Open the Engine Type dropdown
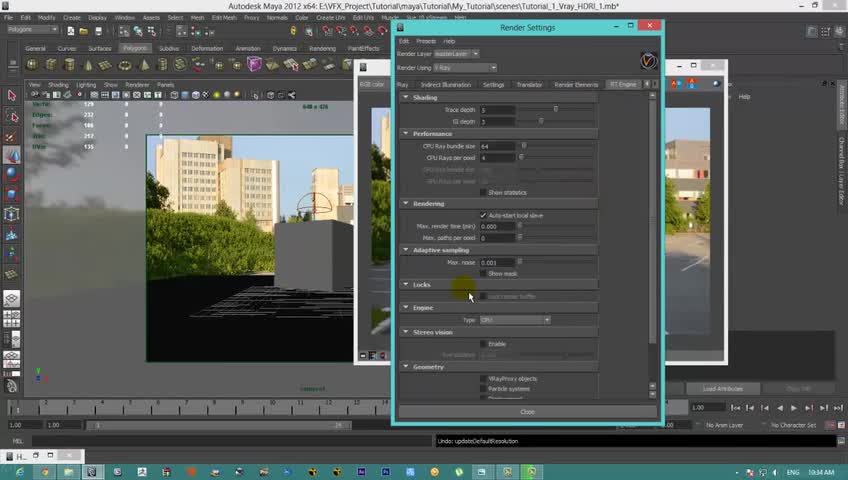The width and height of the screenshot is (848, 480). 514,320
